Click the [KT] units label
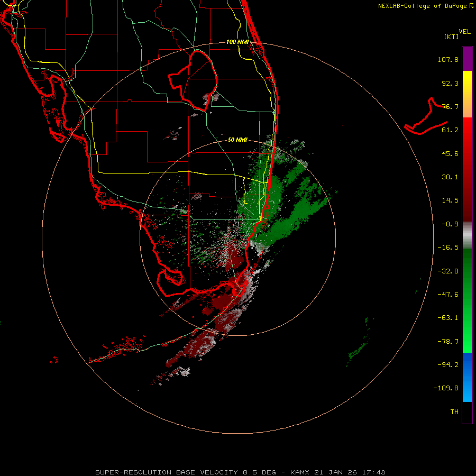Screen dimensions: 476x476 (452, 36)
